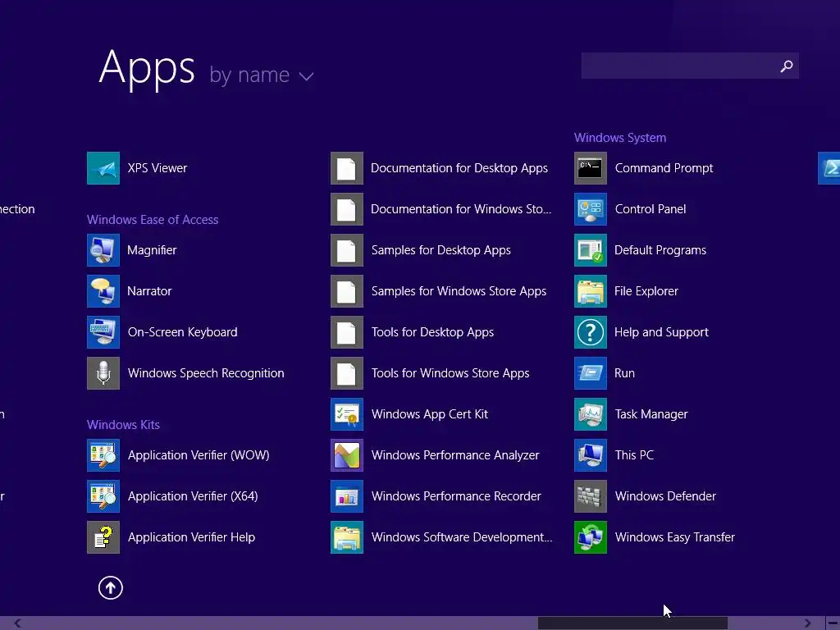Open the Samples for Windows Store Apps file icon
This screenshot has width=840, height=630.
(x=347, y=291)
